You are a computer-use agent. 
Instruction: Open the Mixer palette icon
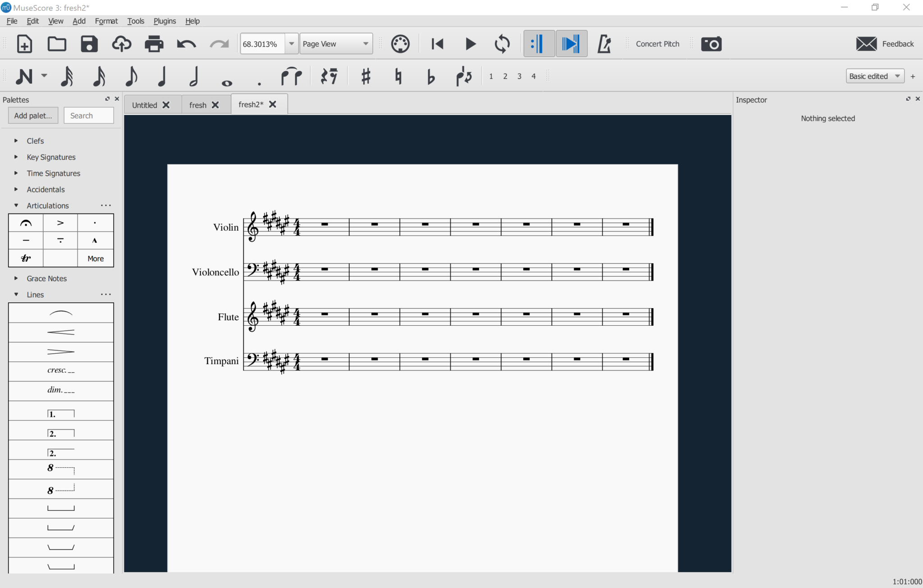coord(400,44)
